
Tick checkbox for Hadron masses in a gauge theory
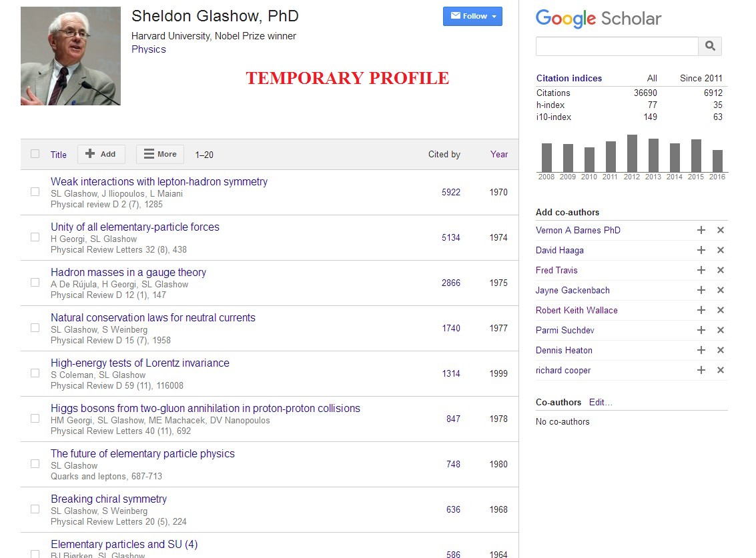coord(35,283)
